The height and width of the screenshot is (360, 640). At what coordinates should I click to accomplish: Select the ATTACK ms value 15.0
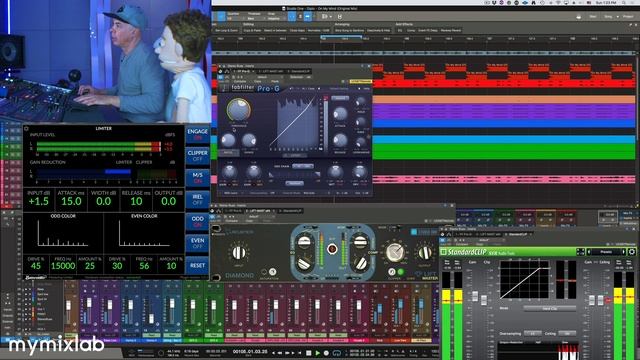(71, 201)
